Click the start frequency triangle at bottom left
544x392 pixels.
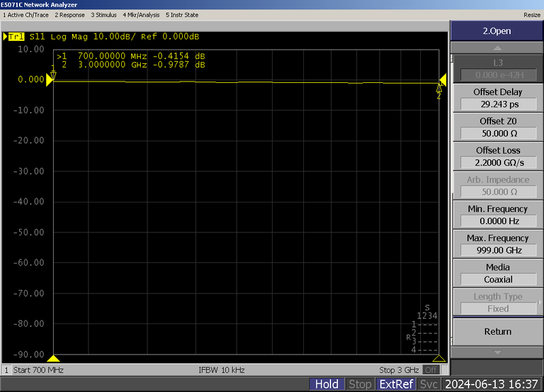point(54,358)
